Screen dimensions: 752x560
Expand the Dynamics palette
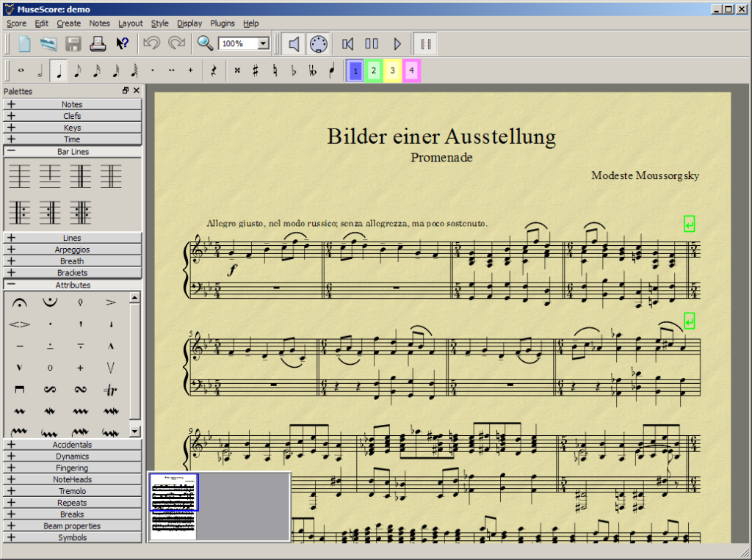73,456
